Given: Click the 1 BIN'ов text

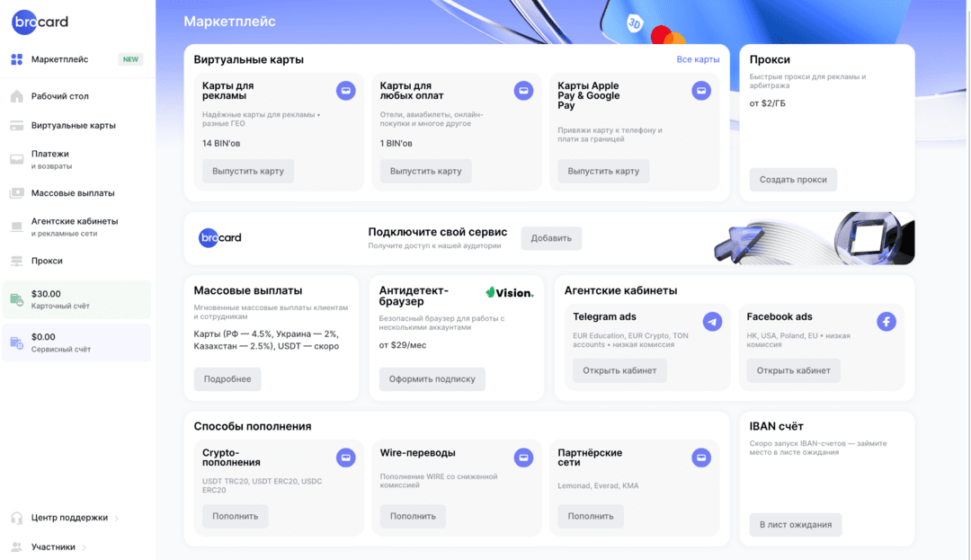Looking at the screenshot, I should coord(396,144).
